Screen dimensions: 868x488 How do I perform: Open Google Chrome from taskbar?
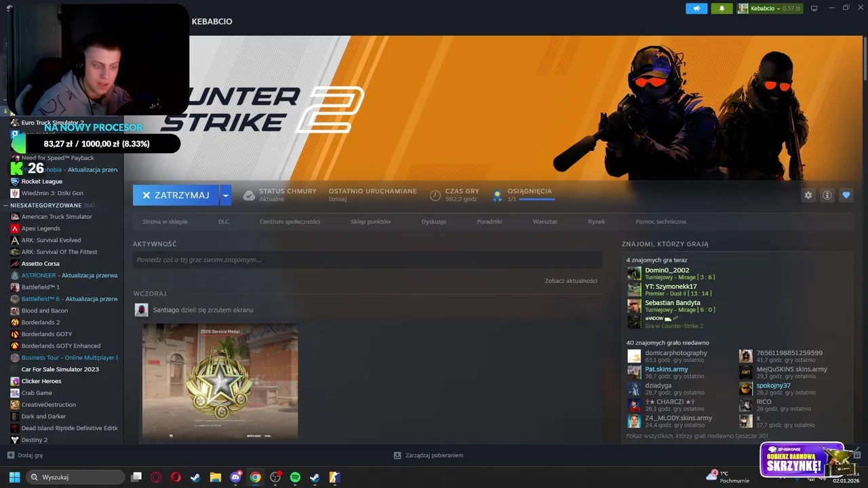coord(255,477)
